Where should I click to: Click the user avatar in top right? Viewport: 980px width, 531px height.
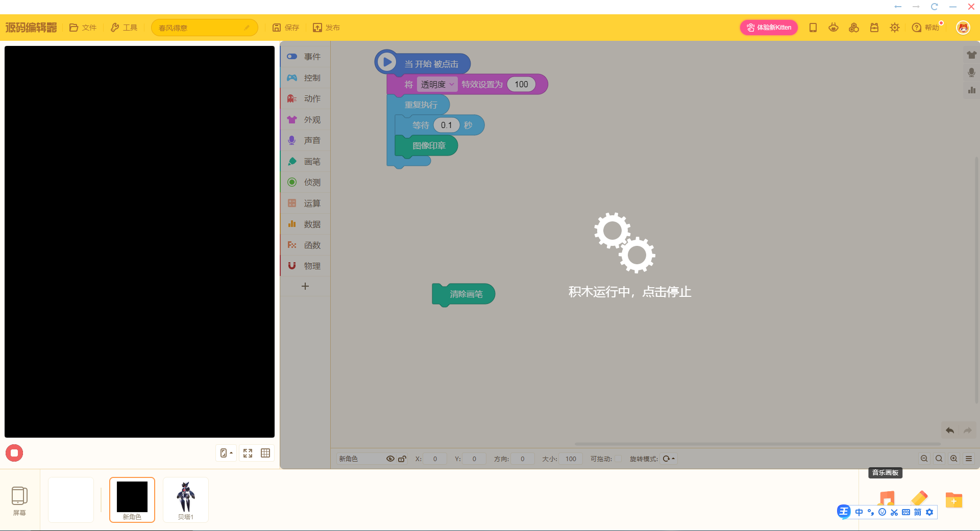963,28
